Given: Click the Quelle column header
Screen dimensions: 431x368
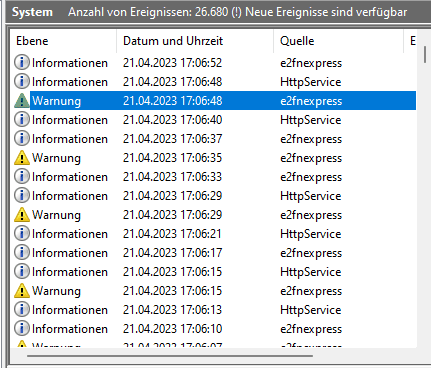Looking at the screenshot, I should point(338,41).
